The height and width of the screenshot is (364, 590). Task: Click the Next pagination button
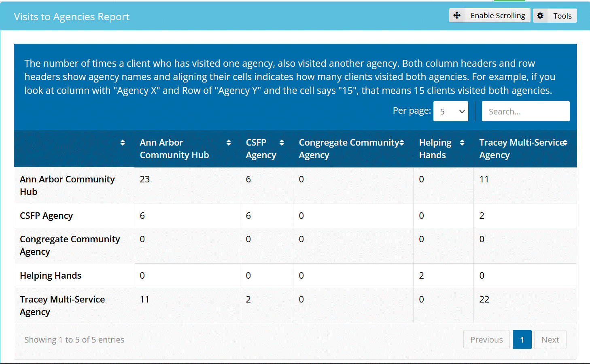pos(550,339)
